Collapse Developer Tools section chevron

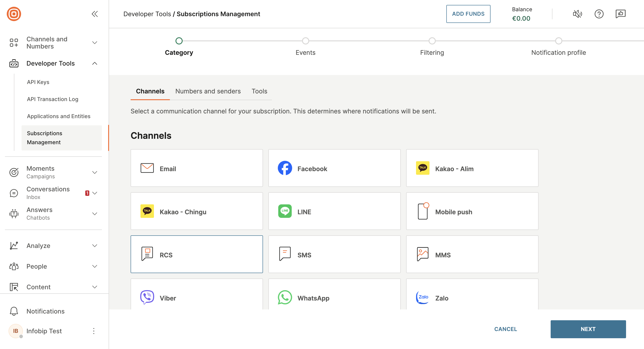coord(94,64)
